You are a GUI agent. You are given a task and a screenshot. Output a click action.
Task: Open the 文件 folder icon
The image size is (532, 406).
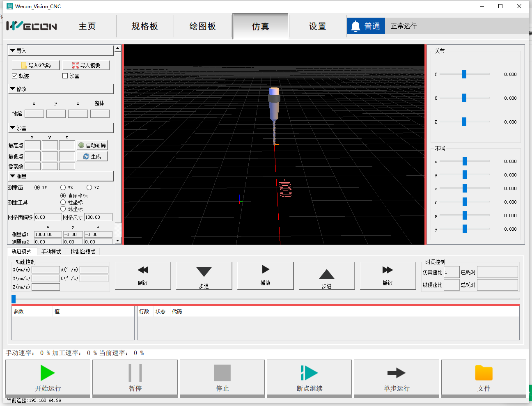click(x=484, y=373)
